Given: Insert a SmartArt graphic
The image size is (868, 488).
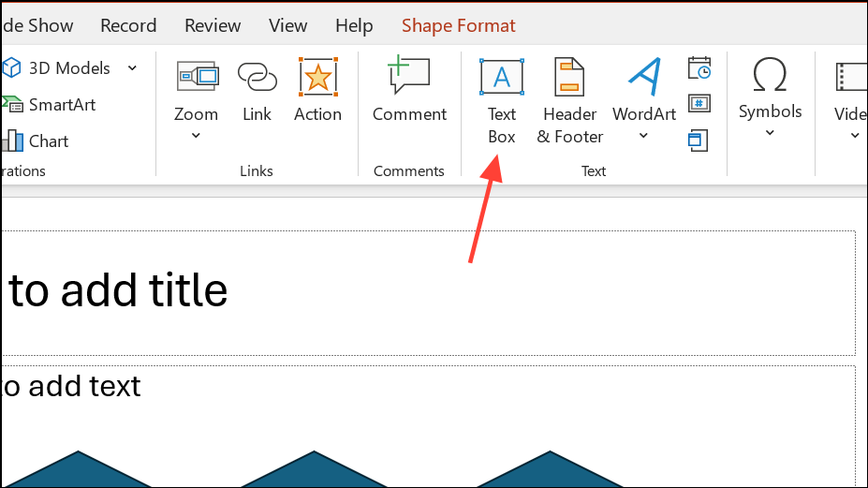Looking at the screenshot, I should 50,104.
